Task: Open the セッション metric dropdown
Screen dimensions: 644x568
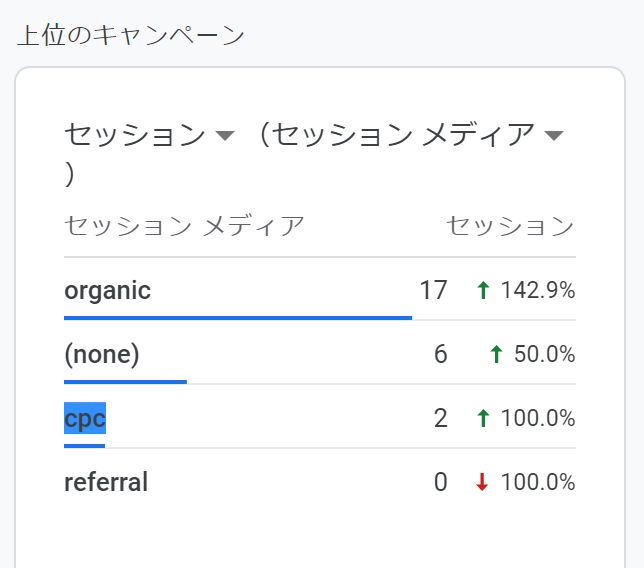Action: (x=225, y=136)
